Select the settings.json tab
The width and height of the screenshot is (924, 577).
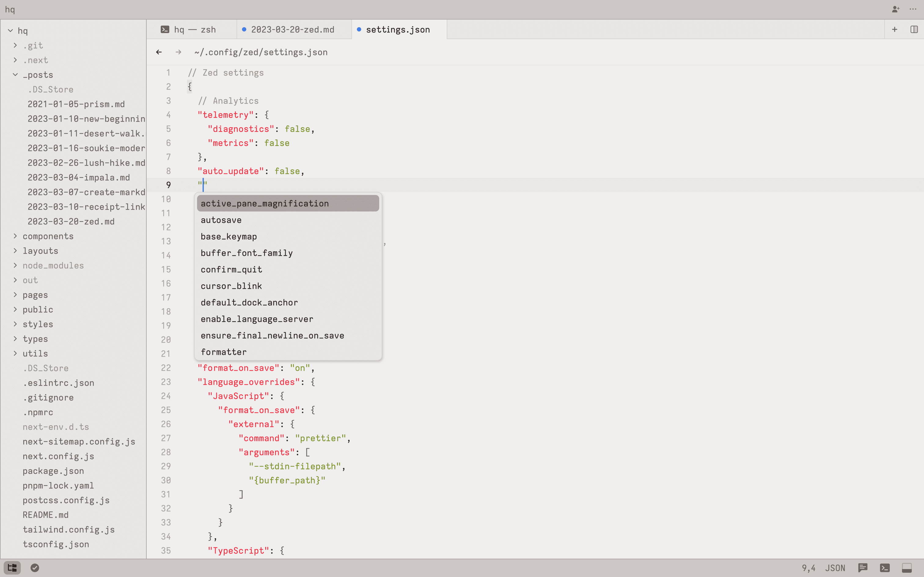click(399, 29)
